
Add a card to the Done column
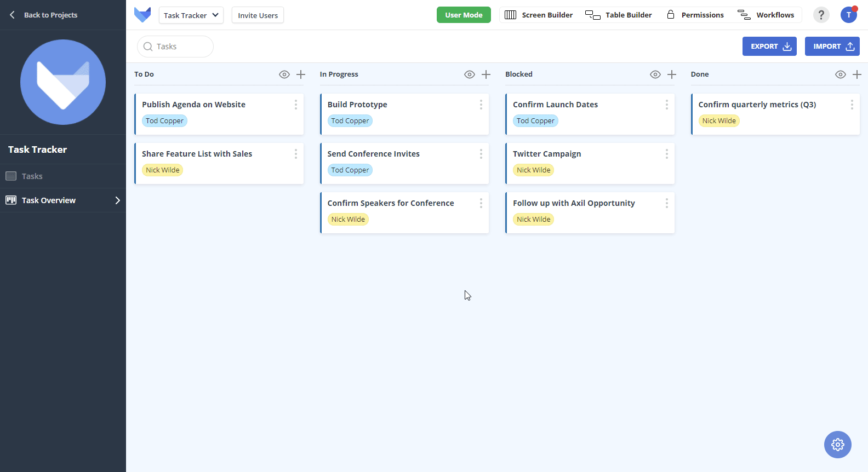click(x=857, y=74)
